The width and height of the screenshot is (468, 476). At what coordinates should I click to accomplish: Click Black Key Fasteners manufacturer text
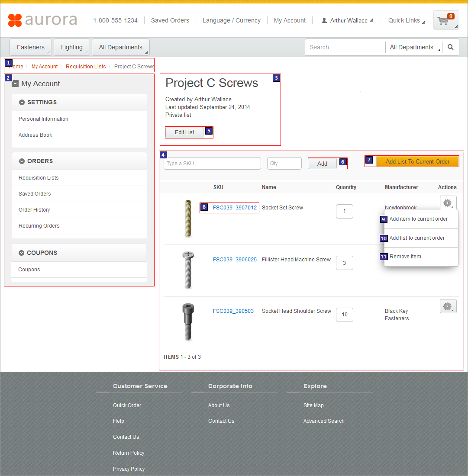tap(397, 315)
